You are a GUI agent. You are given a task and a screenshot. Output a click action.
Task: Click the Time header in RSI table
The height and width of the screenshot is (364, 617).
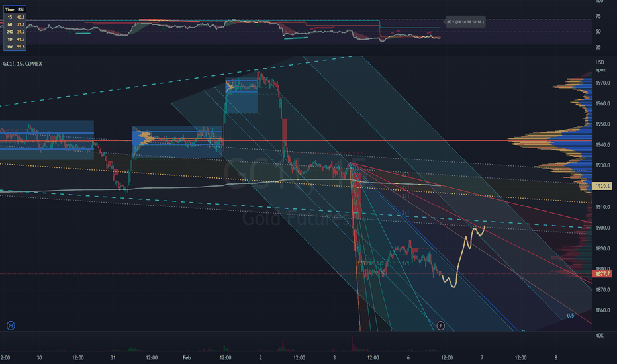point(10,9)
